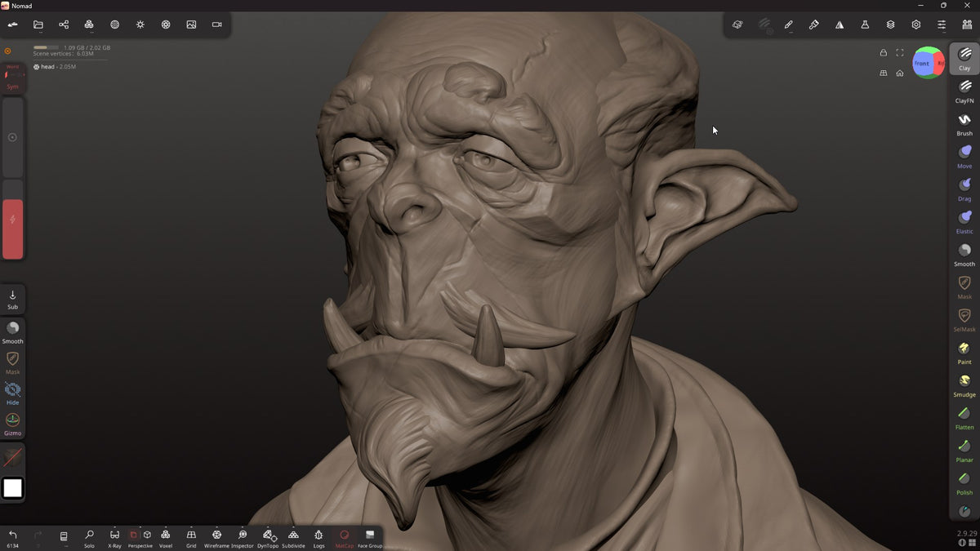980x551 pixels.
Task: Select the Smudge tool
Action: pyautogui.click(x=964, y=384)
